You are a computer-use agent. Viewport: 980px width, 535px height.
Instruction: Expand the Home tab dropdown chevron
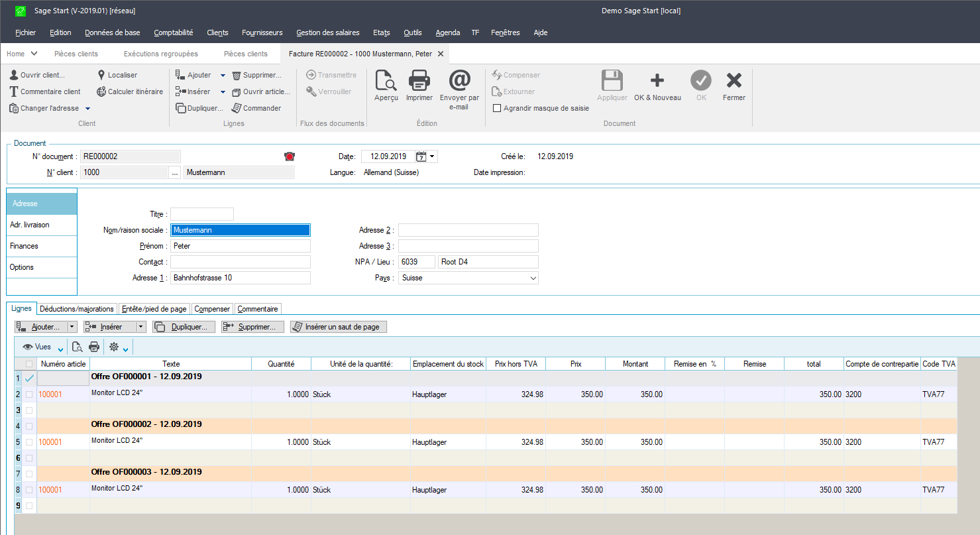point(34,54)
